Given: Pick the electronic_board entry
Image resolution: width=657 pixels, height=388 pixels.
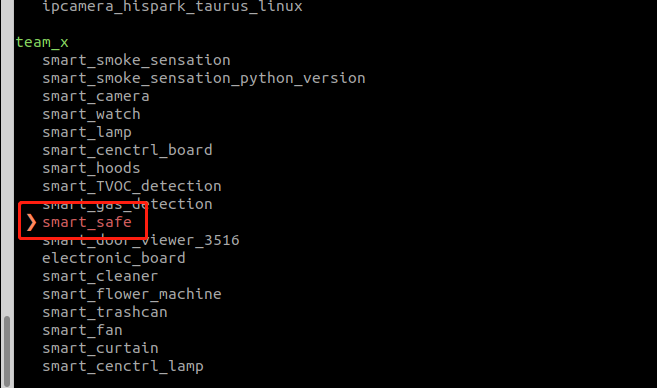Looking at the screenshot, I should tap(114, 258).
